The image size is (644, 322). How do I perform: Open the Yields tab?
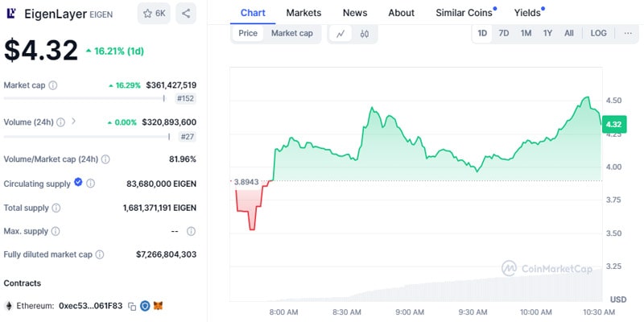(529, 13)
